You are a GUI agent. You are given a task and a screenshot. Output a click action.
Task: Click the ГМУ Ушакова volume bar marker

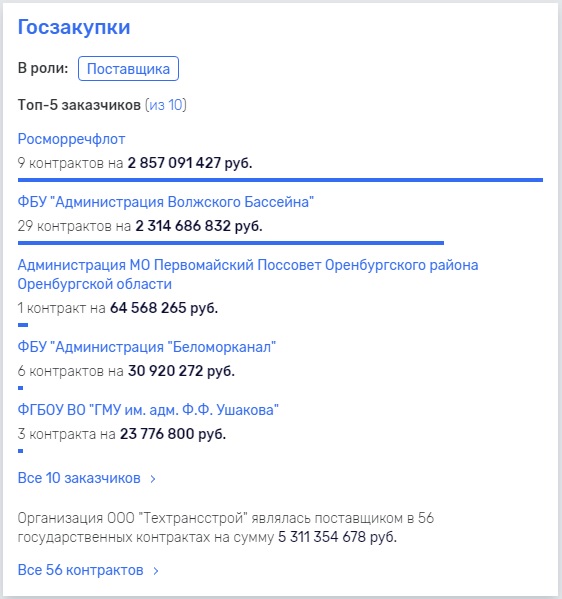click(x=21, y=451)
